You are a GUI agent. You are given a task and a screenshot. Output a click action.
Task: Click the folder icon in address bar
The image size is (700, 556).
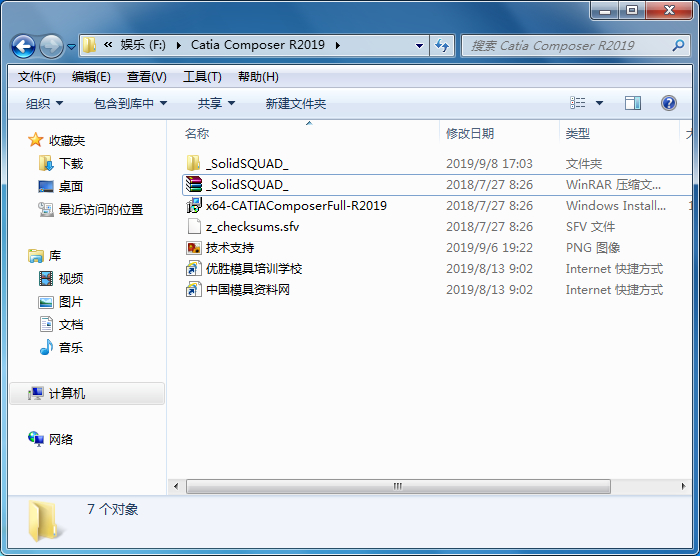click(89, 45)
